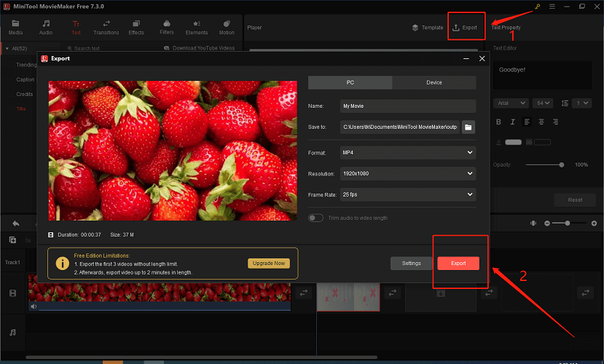Open the Arial font dropdown
Screen dimensions: 604x364
(511, 103)
